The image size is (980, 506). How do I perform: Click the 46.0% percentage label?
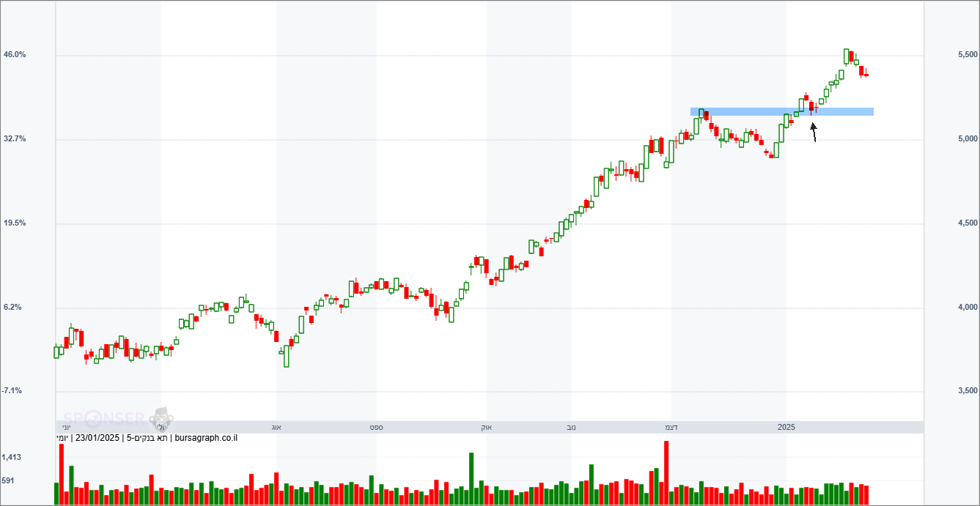[15, 55]
